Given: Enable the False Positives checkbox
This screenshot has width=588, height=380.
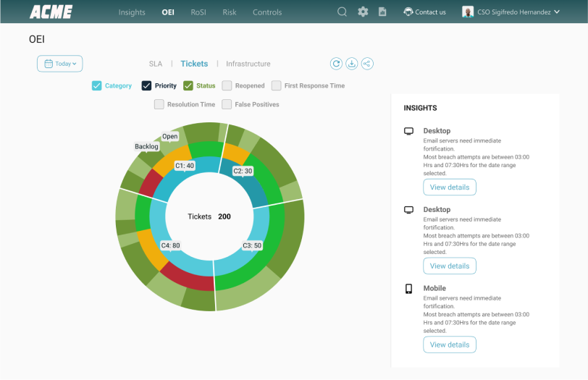Looking at the screenshot, I should (x=227, y=104).
